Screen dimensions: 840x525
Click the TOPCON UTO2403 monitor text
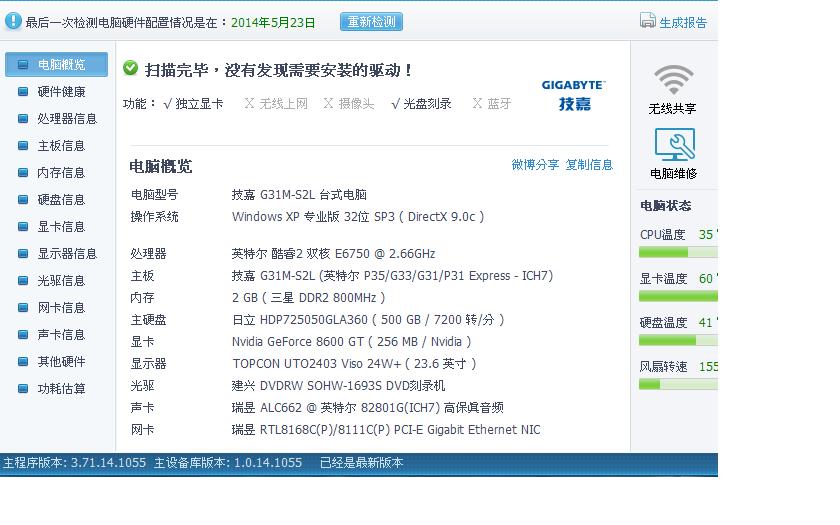[x=354, y=364]
